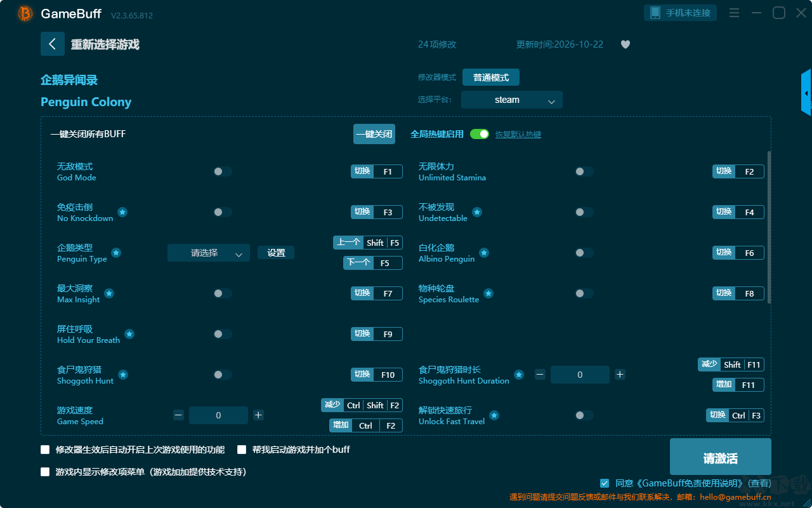Click star icon next to Max Insight
This screenshot has width=812, height=508.
click(109, 293)
